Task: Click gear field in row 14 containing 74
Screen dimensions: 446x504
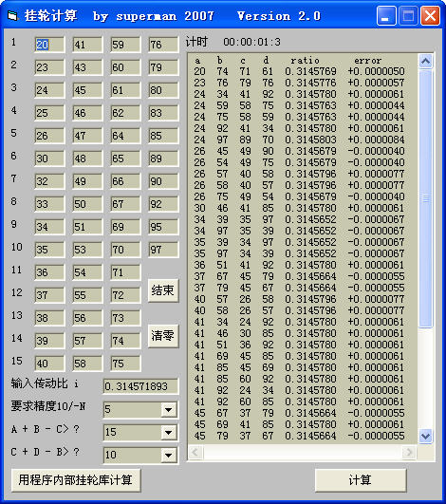Action: [125, 341]
